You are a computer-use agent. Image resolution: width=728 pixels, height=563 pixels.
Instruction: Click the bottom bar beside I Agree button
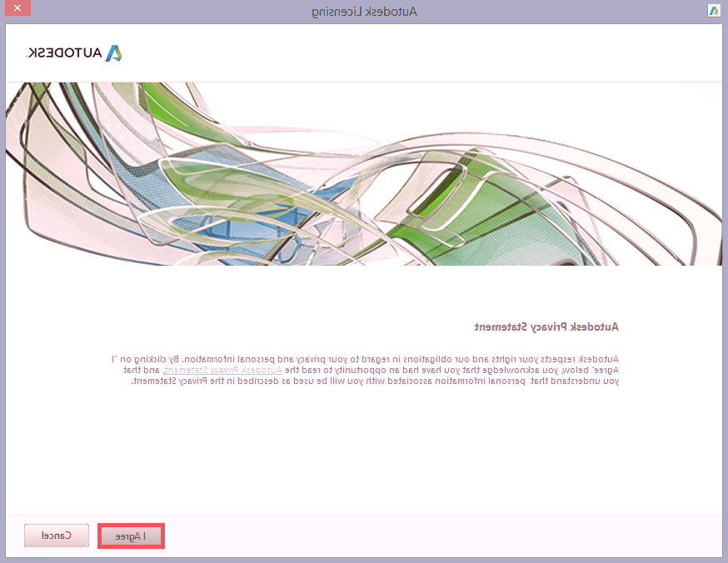(416, 536)
